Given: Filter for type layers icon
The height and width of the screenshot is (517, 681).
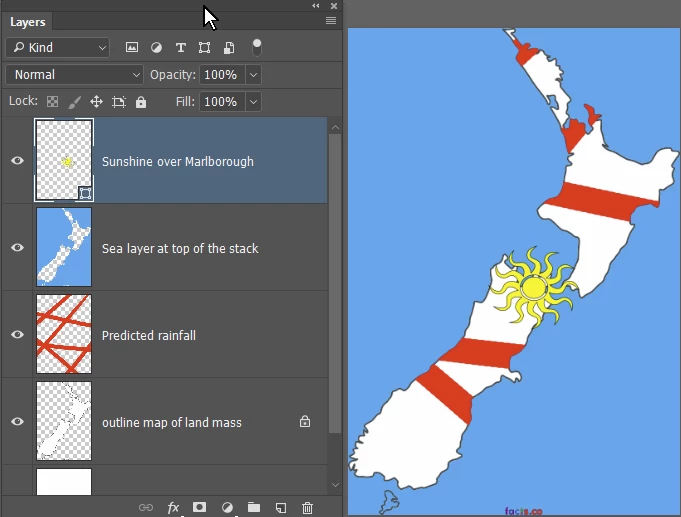Looking at the screenshot, I should pos(181,47).
